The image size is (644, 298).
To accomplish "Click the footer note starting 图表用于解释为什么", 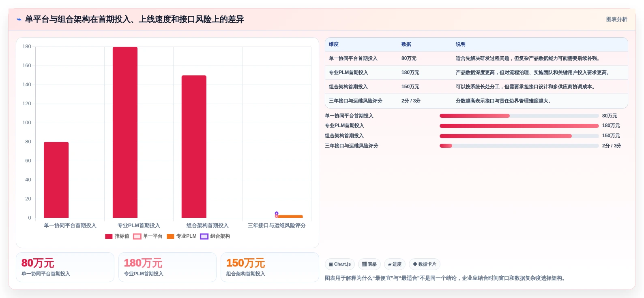I will [446, 278].
